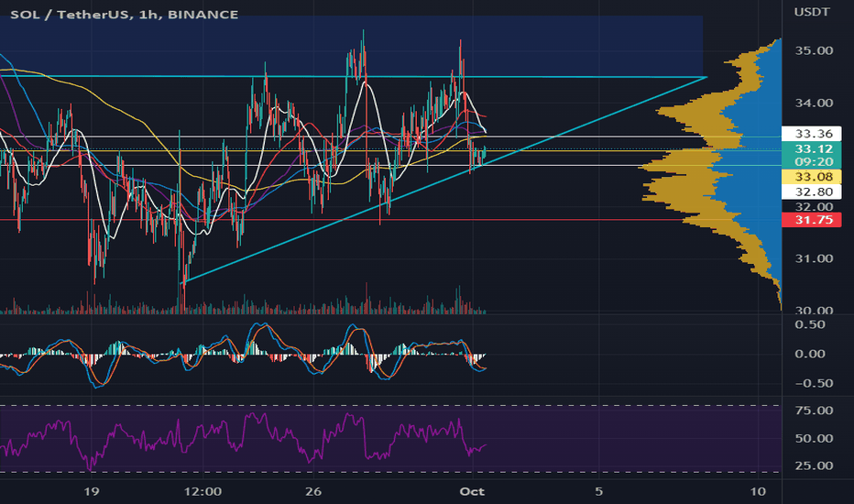This screenshot has height=504, width=854.
Task: Click the 09:20 countdown timer label
Action: click(x=812, y=161)
